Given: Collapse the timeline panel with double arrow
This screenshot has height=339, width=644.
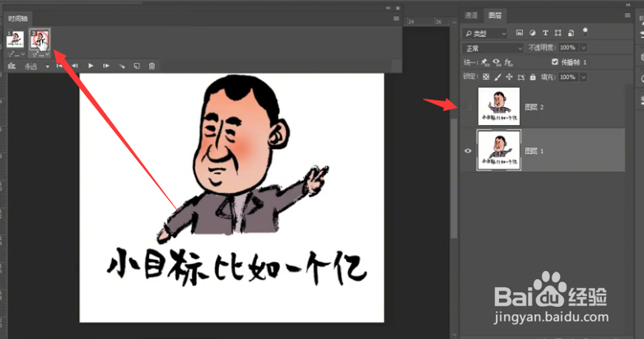Looking at the screenshot, I should 388,8.
